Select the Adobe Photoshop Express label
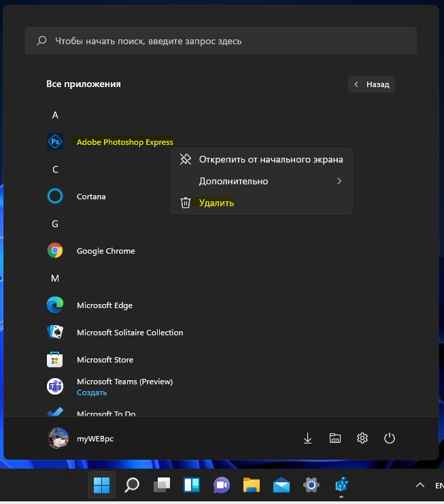The width and height of the screenshot is (444, 504). point(124,141)
